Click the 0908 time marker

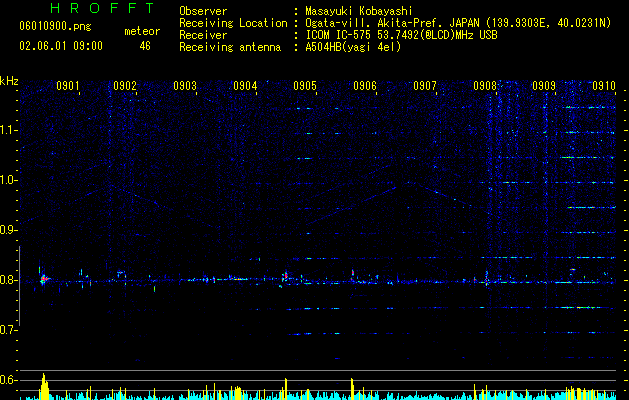(485, 86)
